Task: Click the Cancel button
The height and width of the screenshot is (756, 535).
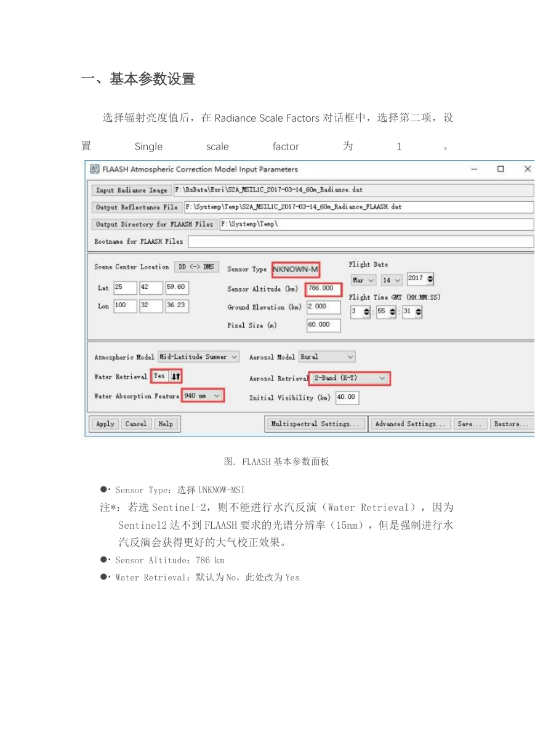Action: click(136, 424)
